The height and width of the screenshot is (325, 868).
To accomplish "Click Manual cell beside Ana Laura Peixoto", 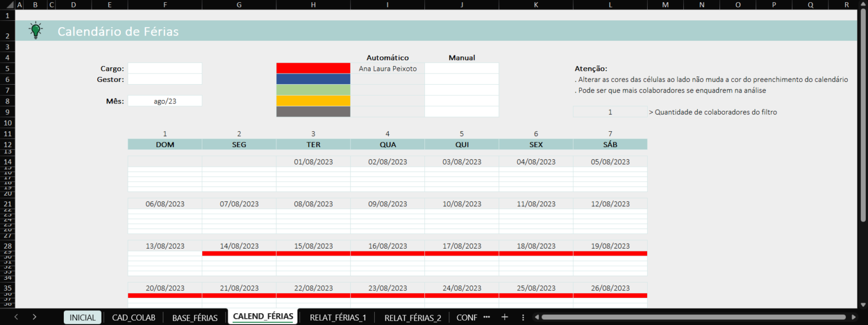I will tap(462, 68).
